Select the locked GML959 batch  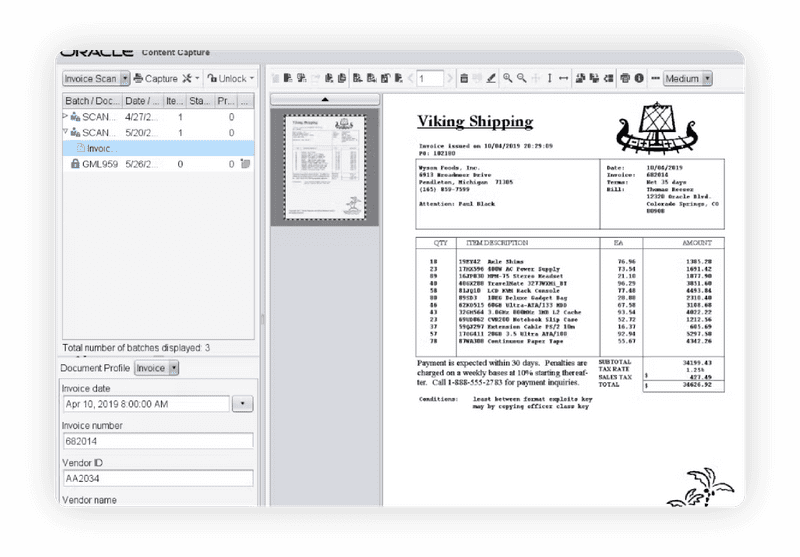100,164
